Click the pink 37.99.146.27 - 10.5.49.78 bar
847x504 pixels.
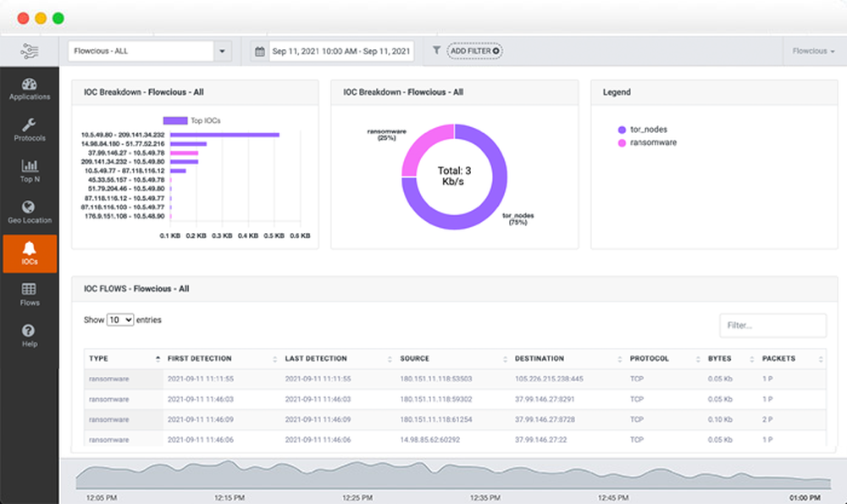point(184,152)
